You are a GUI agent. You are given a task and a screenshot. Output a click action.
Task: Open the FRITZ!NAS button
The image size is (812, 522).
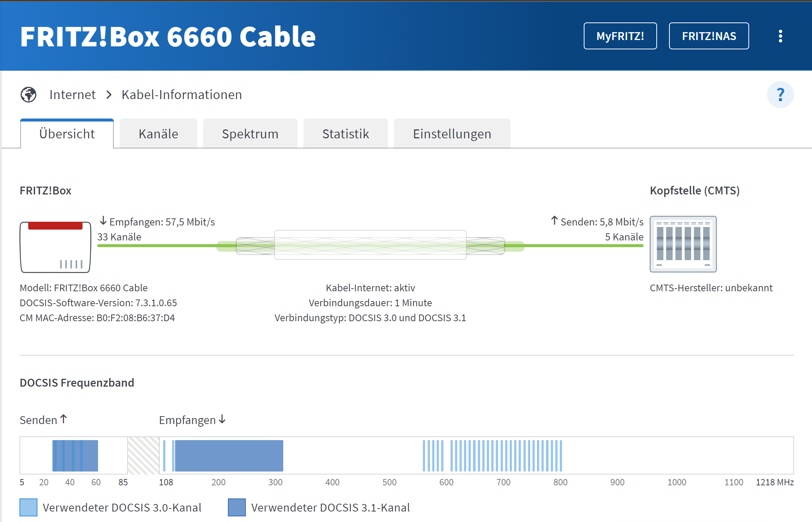(709, 36)
